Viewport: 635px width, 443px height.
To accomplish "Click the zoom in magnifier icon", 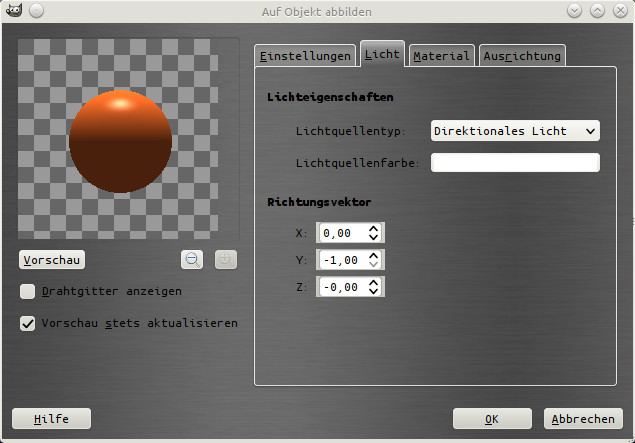I will click(x=226, y=259).
